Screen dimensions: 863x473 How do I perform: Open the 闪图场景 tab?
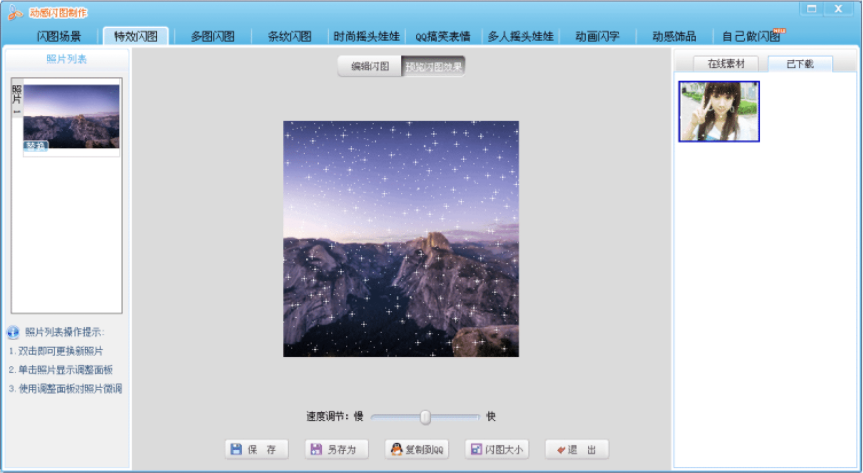pyautogui.click(x=59, y=36)
